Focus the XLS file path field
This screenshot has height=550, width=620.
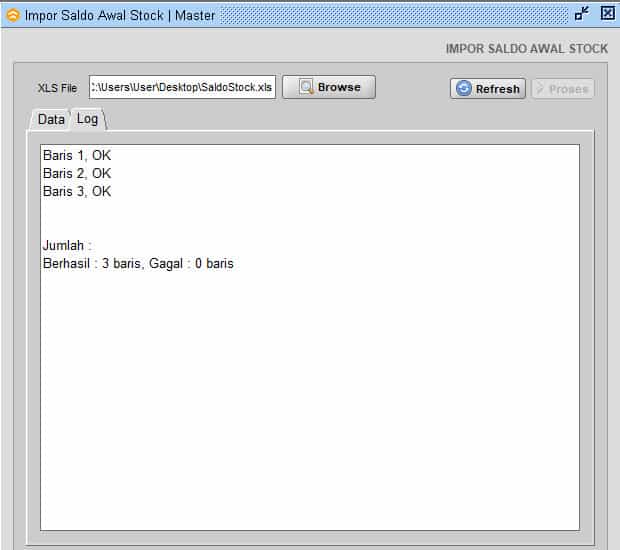click(x=181, y=88)
